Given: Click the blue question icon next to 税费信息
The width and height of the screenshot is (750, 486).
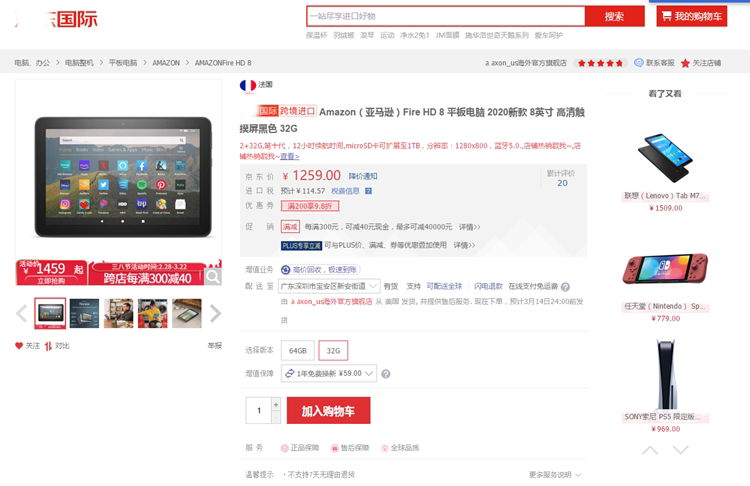Looking at the screenshot, I should pyautogui.click(x=368, y=191).
